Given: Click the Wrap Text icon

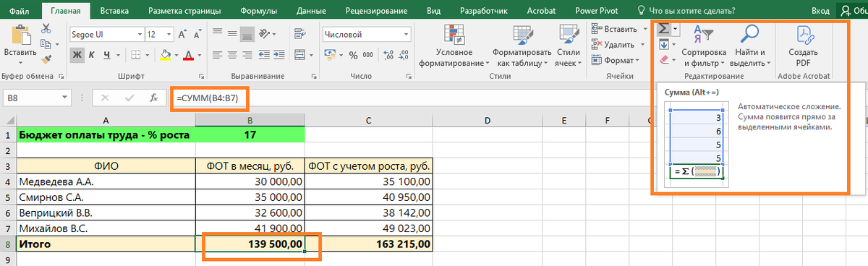Looking at the screenshot, I should [301, 34].
